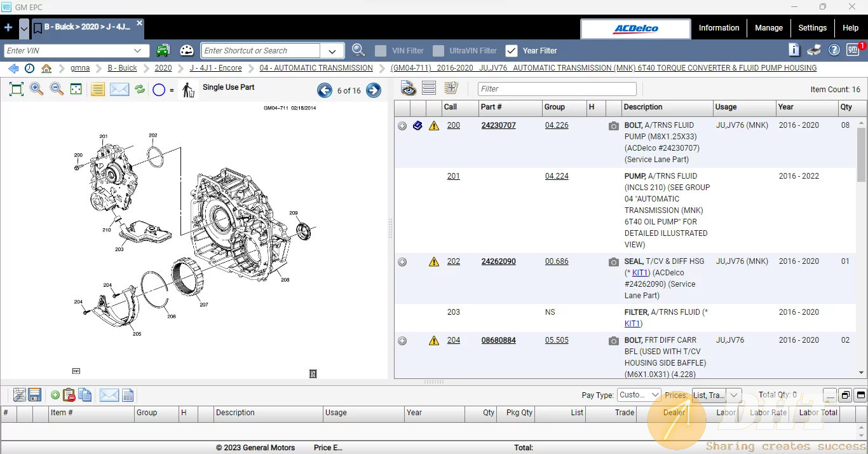
Task: Click the copy pick list icon
Action: [x=85, y=395]
